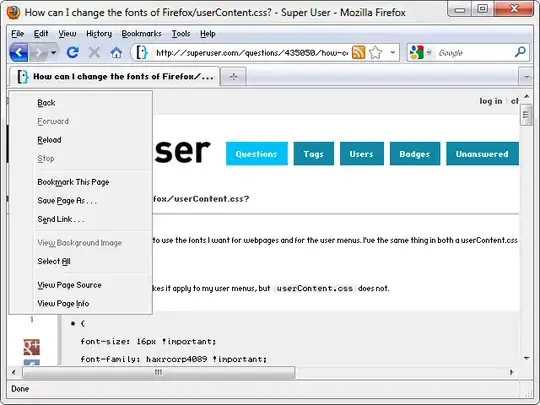Select Bookmark This Page in context menu
The image size is (540, 405).
point(81,182)
